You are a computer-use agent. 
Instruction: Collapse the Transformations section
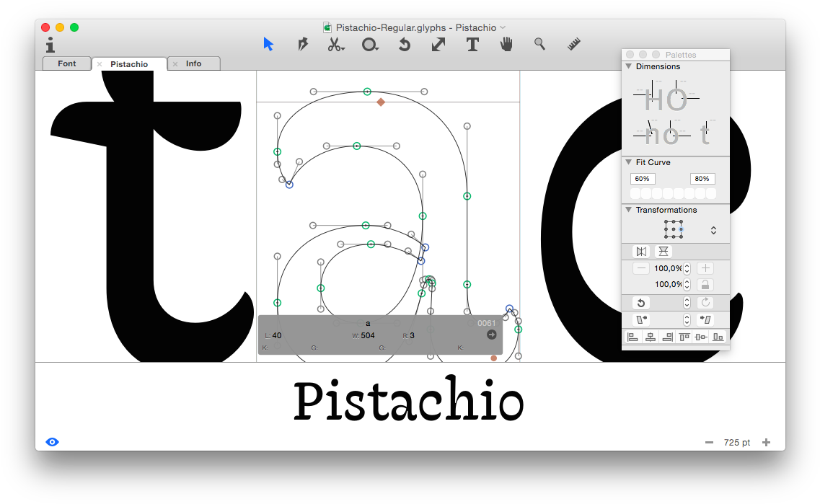[x=628, y=210]
